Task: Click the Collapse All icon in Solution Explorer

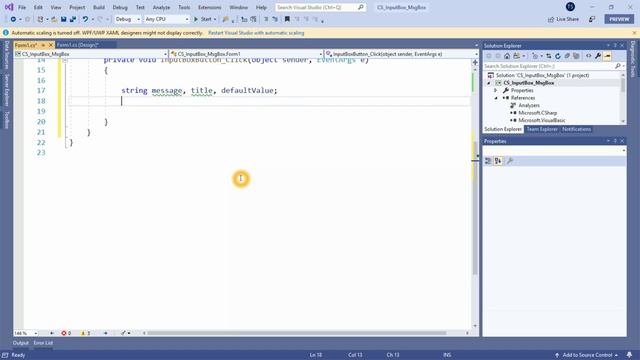Action: point(567,56)
